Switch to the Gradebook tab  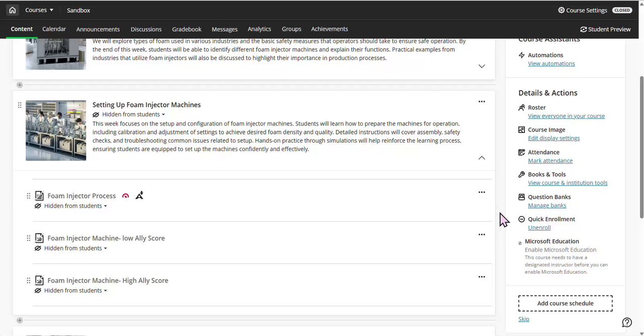(x=187, y=29)
